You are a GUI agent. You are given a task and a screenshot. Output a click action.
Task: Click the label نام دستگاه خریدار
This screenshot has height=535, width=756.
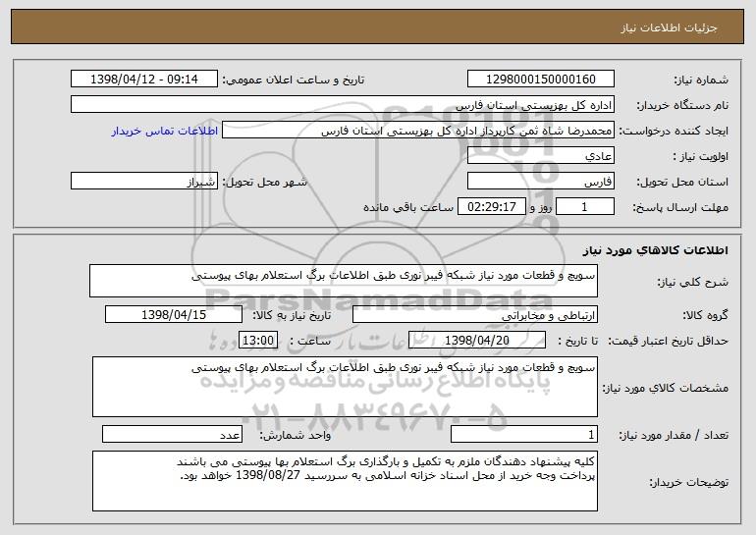click(682, 106)
